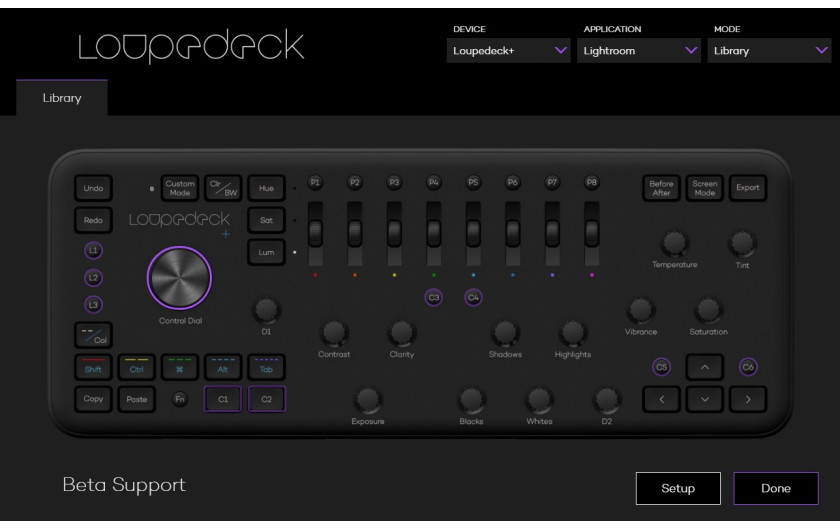Select the C5 custom round button

pyautogui.click(x=662, y=367)
